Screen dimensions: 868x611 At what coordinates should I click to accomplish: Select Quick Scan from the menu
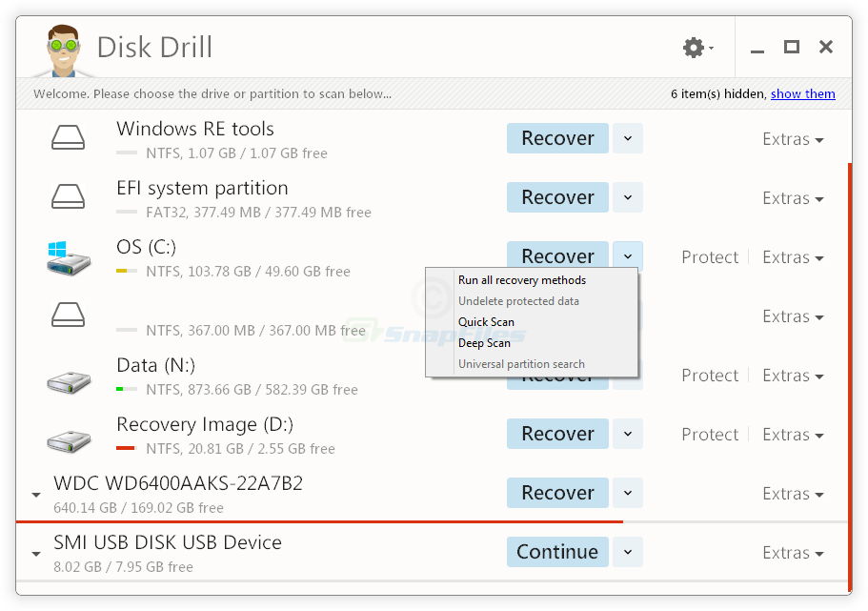coord(487,321)
